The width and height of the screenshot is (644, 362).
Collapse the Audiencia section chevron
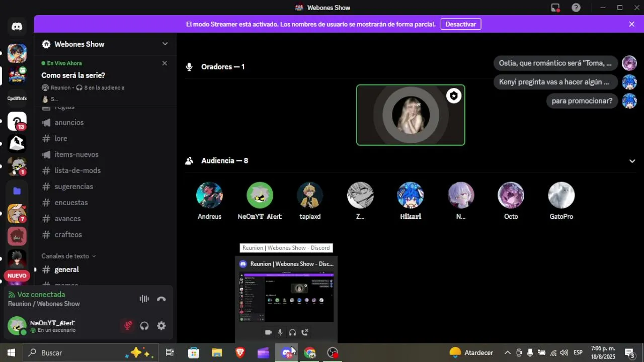(632, 161)
